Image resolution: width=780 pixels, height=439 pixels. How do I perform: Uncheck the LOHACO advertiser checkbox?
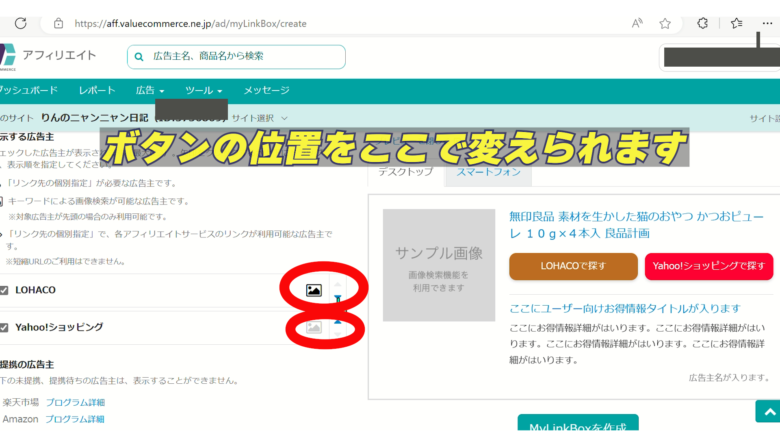coord(5,290)
